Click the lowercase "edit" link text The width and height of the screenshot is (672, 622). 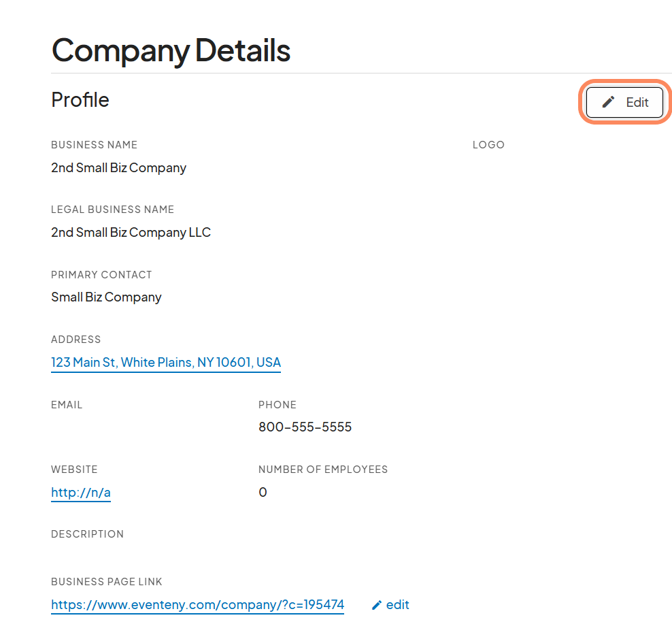click(398, 604)
